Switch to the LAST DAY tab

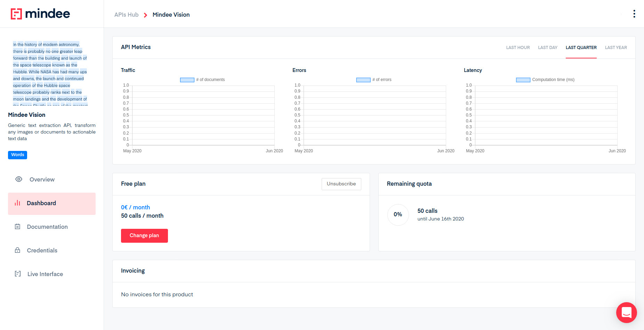(x=548, y=48)
